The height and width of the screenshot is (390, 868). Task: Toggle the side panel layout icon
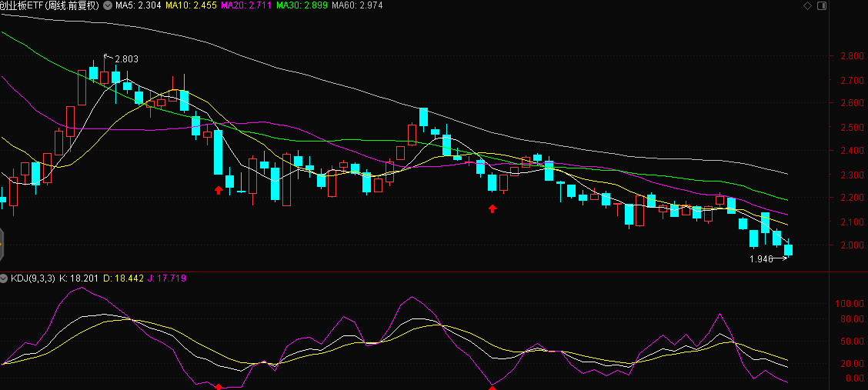820,5
